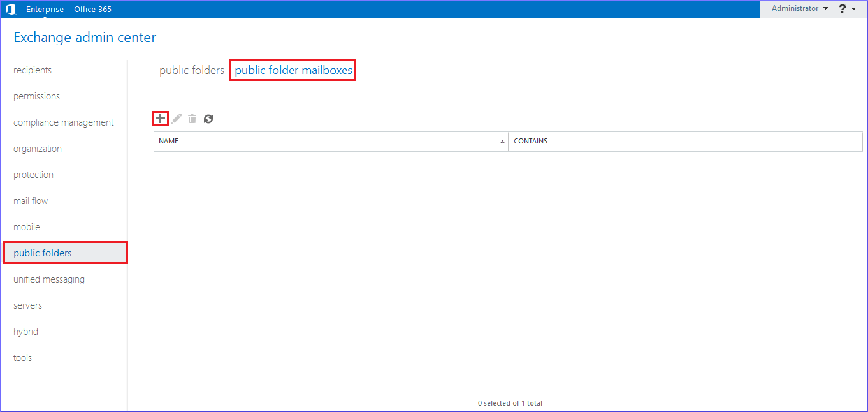Click the delete trash icon

coord(192,119)
